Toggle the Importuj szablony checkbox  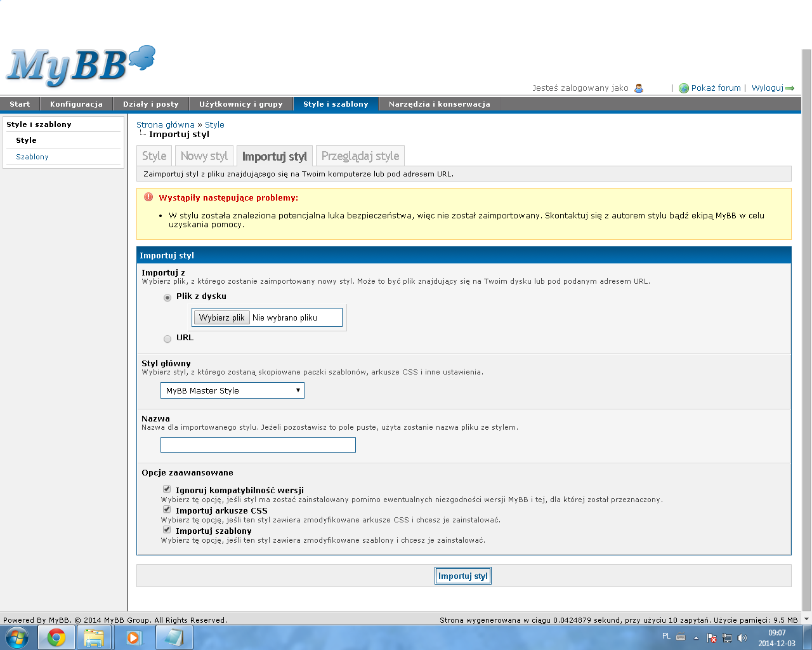[167, 530]
